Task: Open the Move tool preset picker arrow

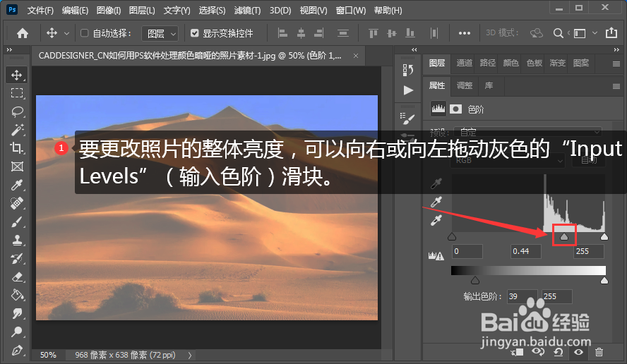Action: 67,34
